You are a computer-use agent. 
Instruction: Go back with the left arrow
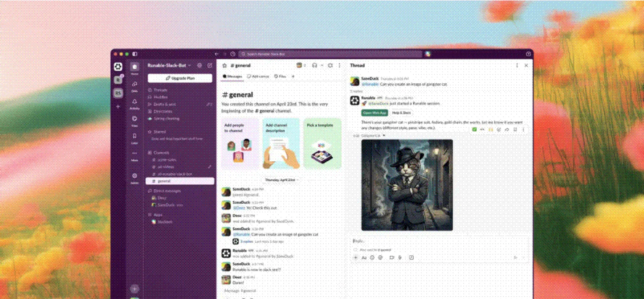[x=217, y=54]
